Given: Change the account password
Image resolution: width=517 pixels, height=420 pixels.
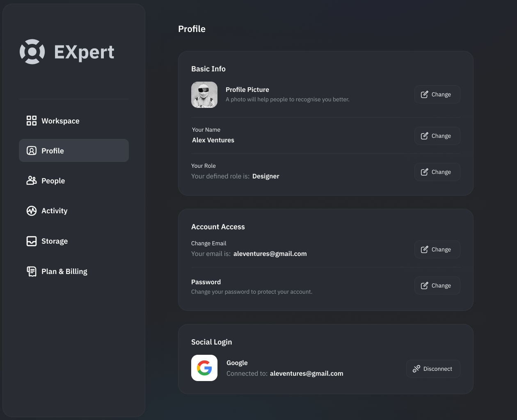Looking at the screenshot, I should (x=437, y=285).
